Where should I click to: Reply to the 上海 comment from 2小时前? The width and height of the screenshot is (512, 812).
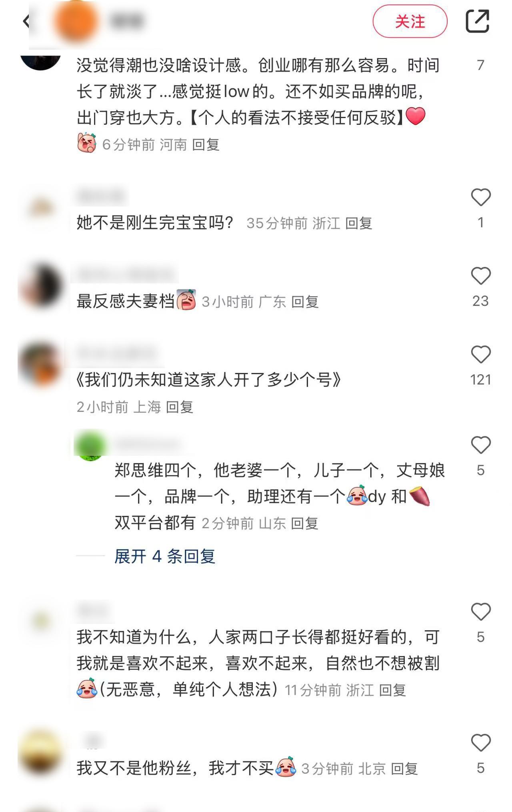180,407
